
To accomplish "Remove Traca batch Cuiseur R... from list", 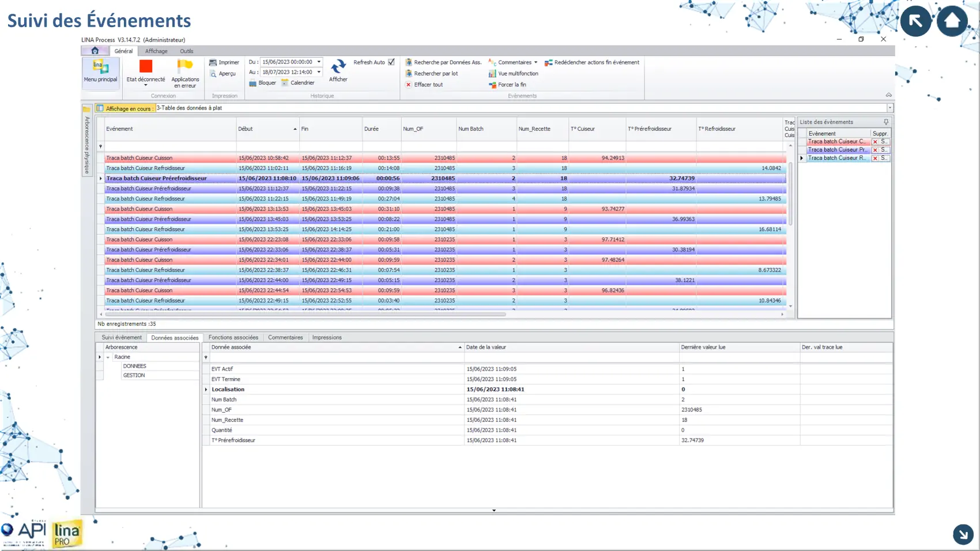I will [875, 158].
